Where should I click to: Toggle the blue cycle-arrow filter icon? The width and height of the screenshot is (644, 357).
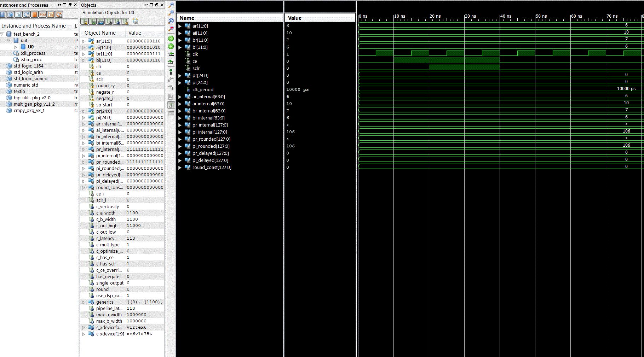(27, 14)
